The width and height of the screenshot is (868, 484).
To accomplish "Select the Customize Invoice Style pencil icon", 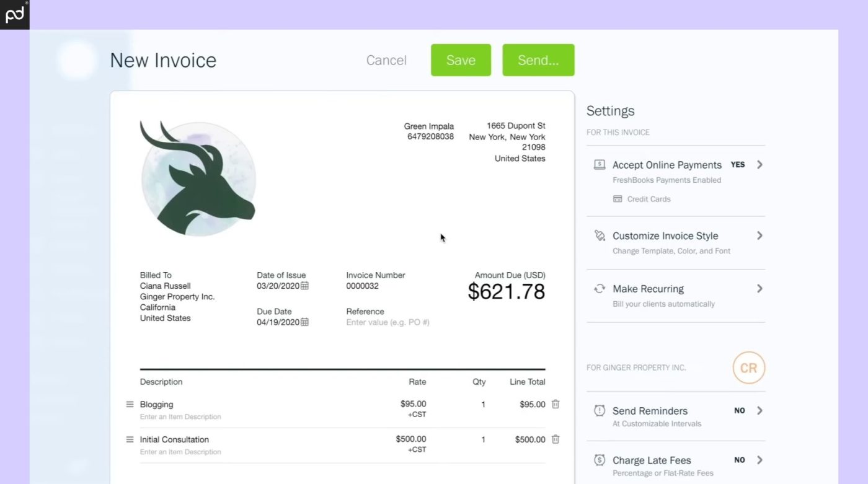I will (599, 235).
